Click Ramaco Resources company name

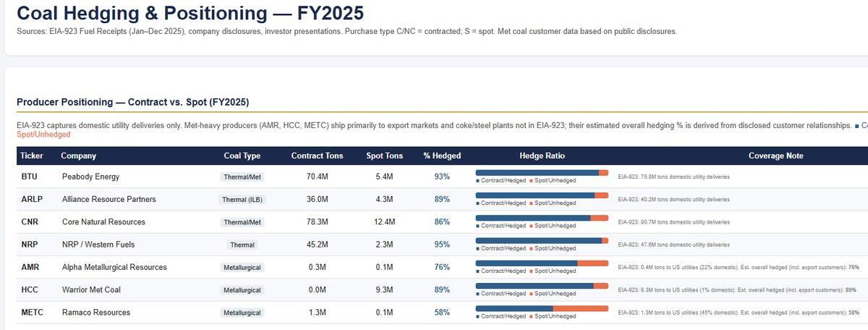pos(96,312)
